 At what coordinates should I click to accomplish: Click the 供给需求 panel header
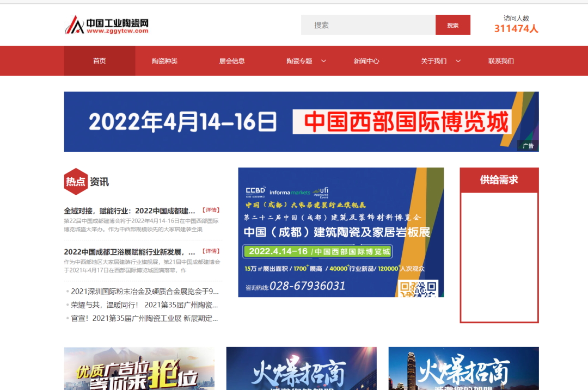coord(499,180)
